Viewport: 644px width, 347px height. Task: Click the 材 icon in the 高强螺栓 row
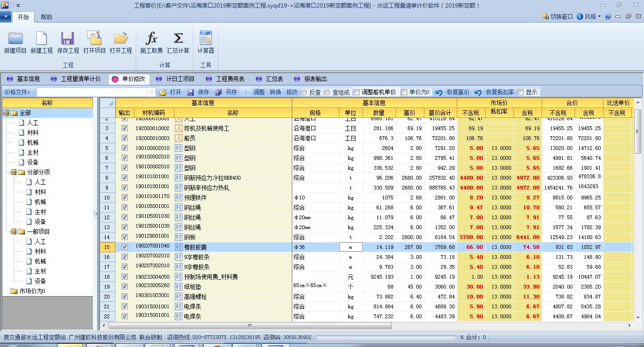tap(178, 297)
